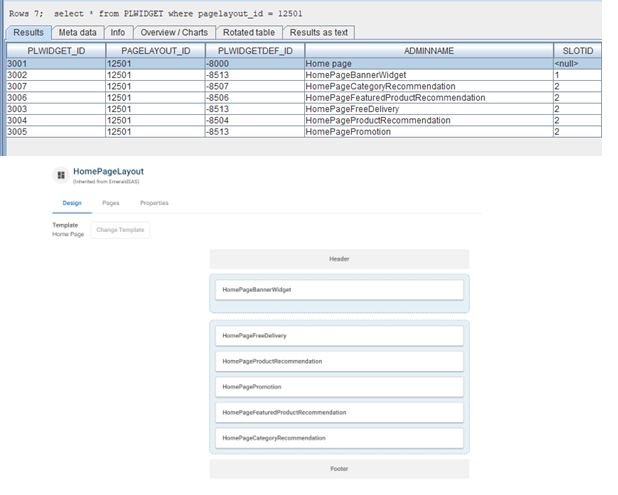Select HomePageFreeDelivery widget in layout
Screen dimensions: 618x495
point(339,336)
